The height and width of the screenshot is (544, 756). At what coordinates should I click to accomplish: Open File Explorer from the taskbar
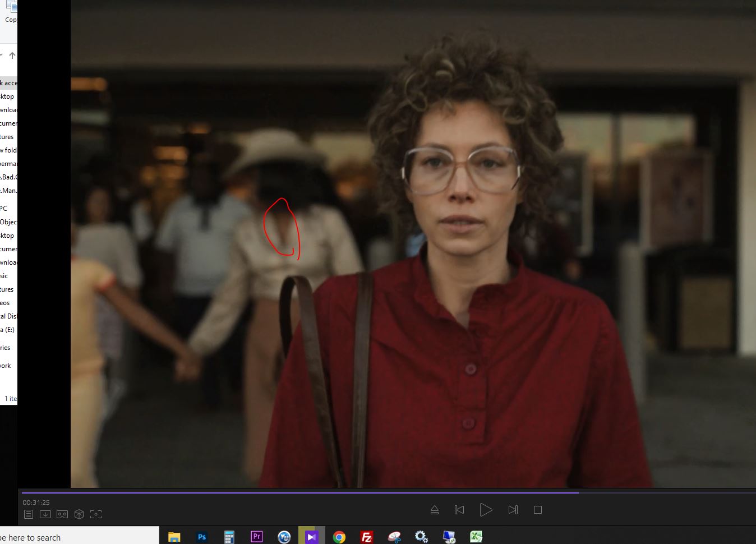[174, 537]
